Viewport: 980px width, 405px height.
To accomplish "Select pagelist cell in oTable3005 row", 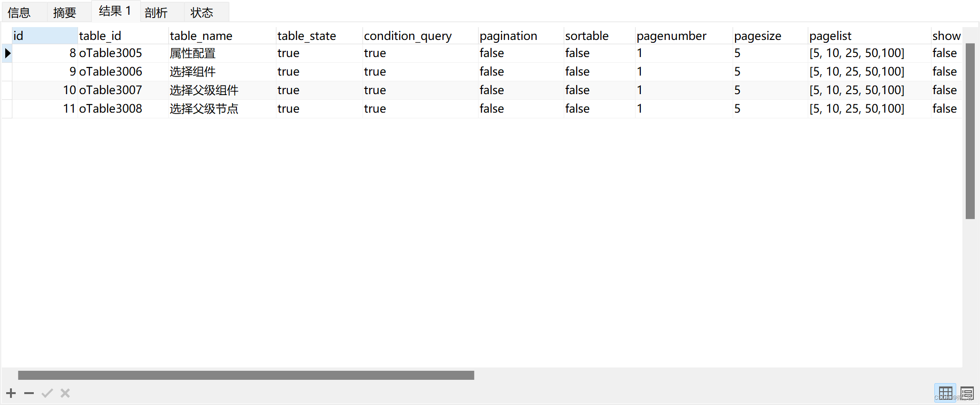I will click(870, 53).
